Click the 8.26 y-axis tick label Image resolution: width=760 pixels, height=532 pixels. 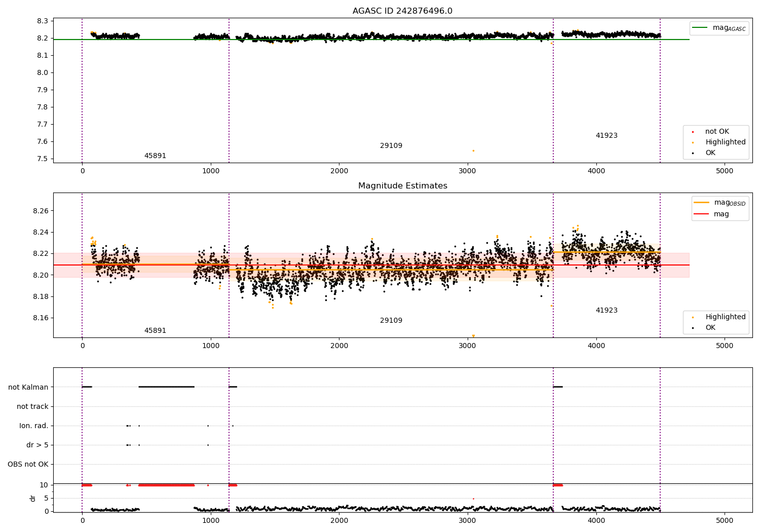pos(41,211)
